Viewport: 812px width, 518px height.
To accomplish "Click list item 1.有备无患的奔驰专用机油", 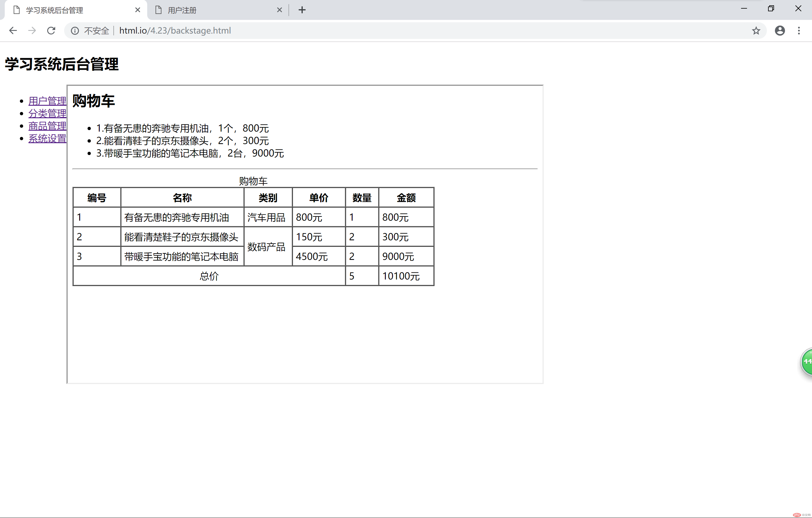I will click(x=183, y=128).
